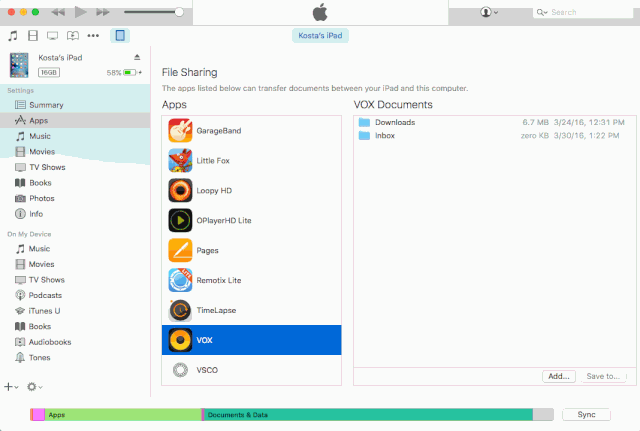Open Books under On My Device
640x431 pixels.
pos(75,326)
